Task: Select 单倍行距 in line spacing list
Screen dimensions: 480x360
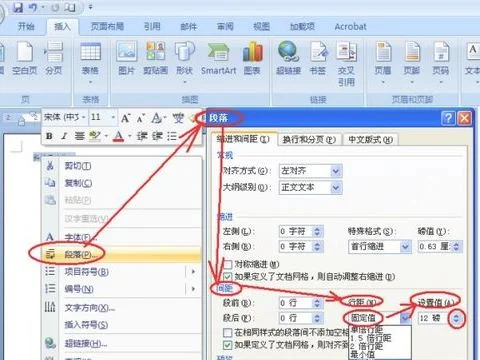Action: (367, 330)
